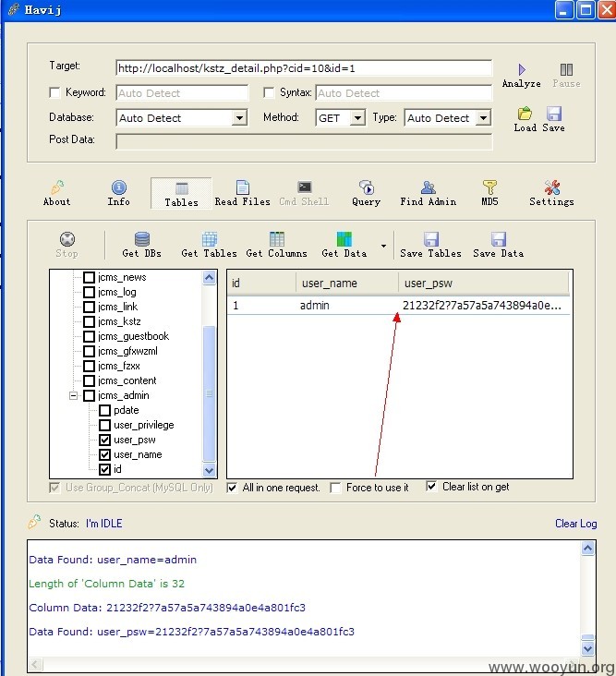Switch to the Tables tab
Viewport: 616px width, 676px height.
[182, 193]
